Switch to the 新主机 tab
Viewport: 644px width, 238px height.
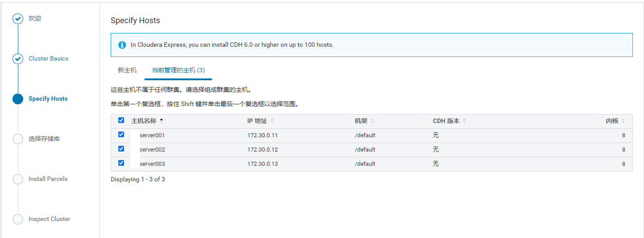(127, 70)
